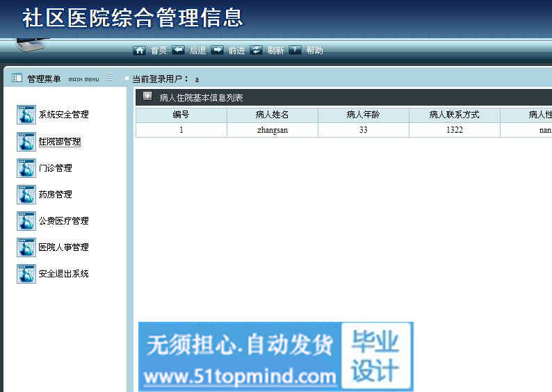Click the www.51topmind.com banner link
Image resolution: width=552 pixels, height=392 pixels.
point(240,377)
